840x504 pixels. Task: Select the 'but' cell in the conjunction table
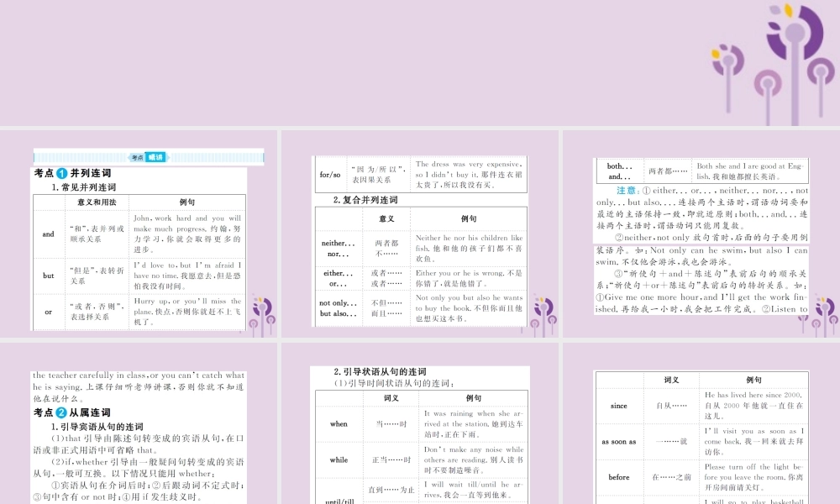pyautogui.click(x=48, y=276)
